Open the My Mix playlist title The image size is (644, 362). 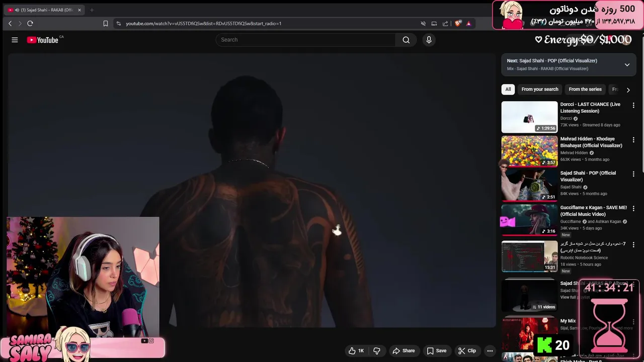click(568, 321)
